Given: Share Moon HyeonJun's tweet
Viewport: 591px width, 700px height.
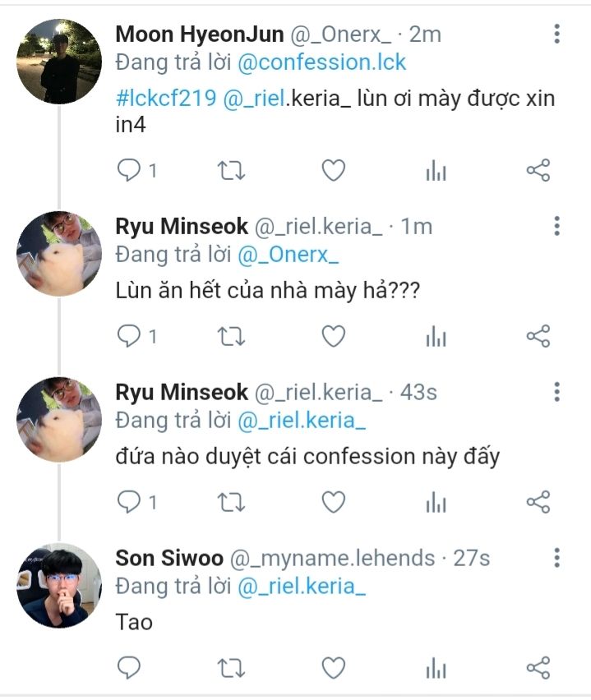Looking at the screenshot, I should pyautogui.click(x=538, y=170).
